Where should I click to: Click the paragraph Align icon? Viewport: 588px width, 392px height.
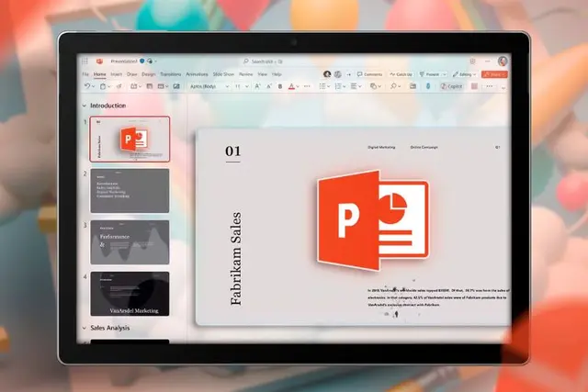click(x=354, y=86)
